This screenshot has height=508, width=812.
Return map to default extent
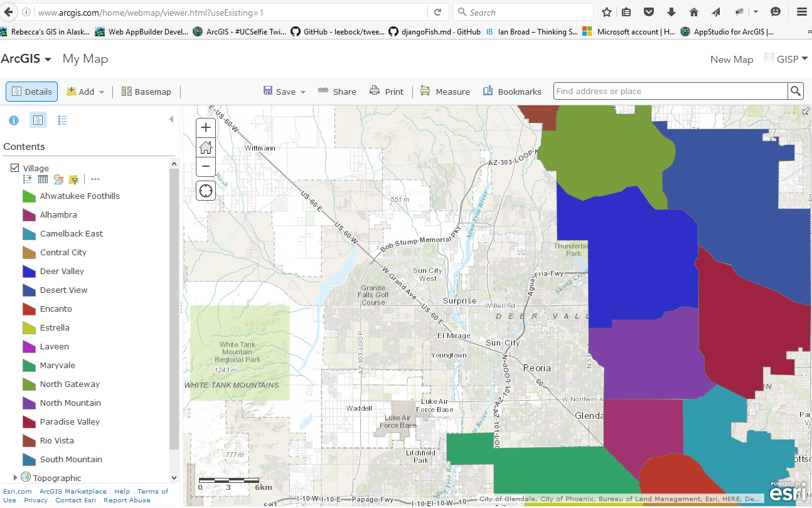point(206,147)
